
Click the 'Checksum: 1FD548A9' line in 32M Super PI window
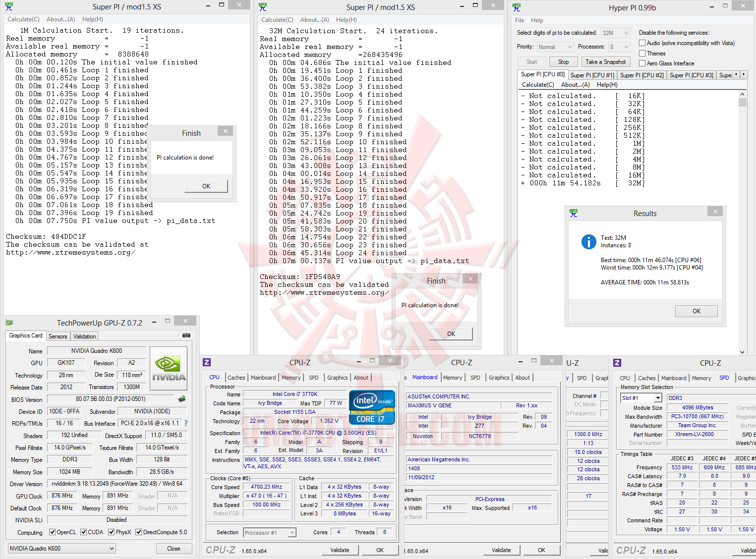pos(300,277)
